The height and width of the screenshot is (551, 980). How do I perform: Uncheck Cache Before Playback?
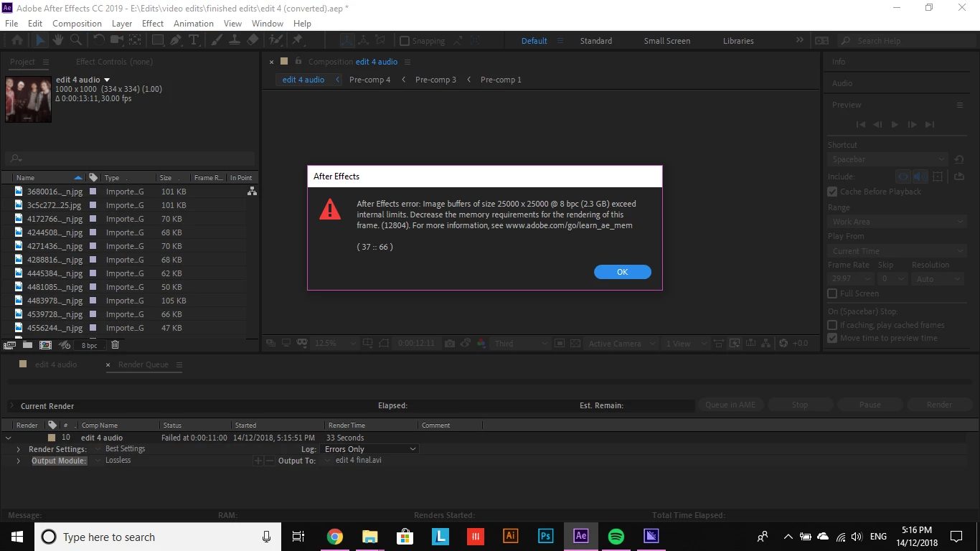[x=832, y=192]
